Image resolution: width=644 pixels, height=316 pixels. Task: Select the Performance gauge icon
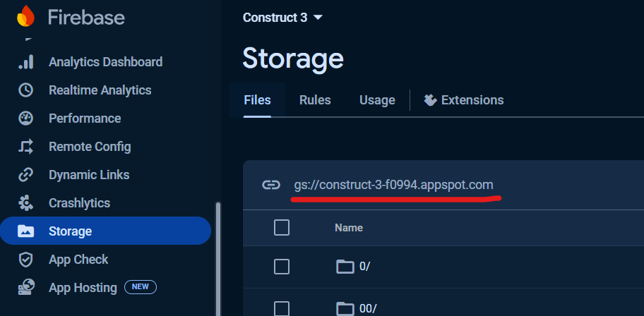(x=25, y=119)
